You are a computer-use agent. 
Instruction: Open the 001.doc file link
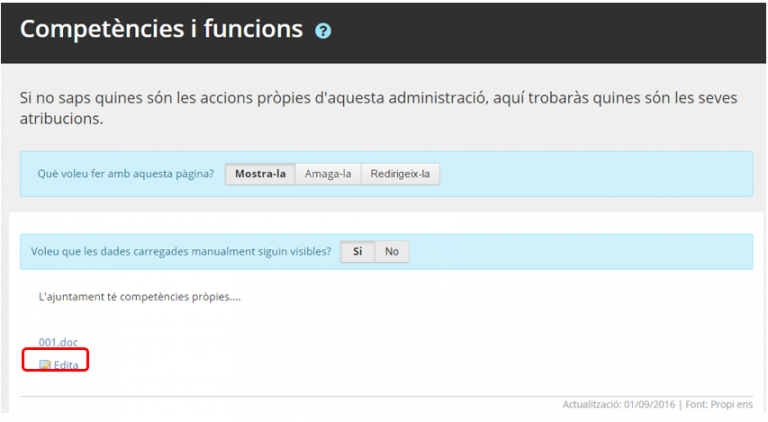coord(58,342)
